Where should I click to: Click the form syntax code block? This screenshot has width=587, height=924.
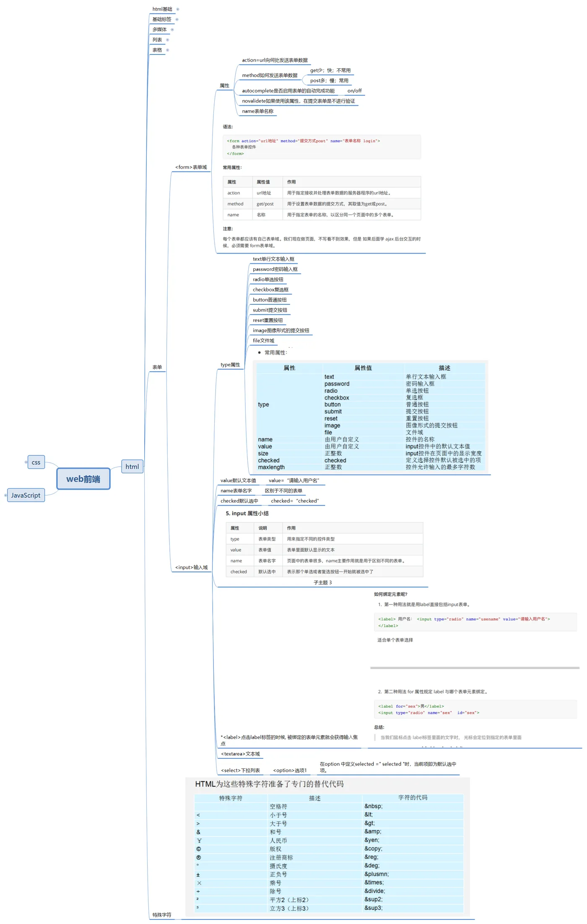[322, 147]
